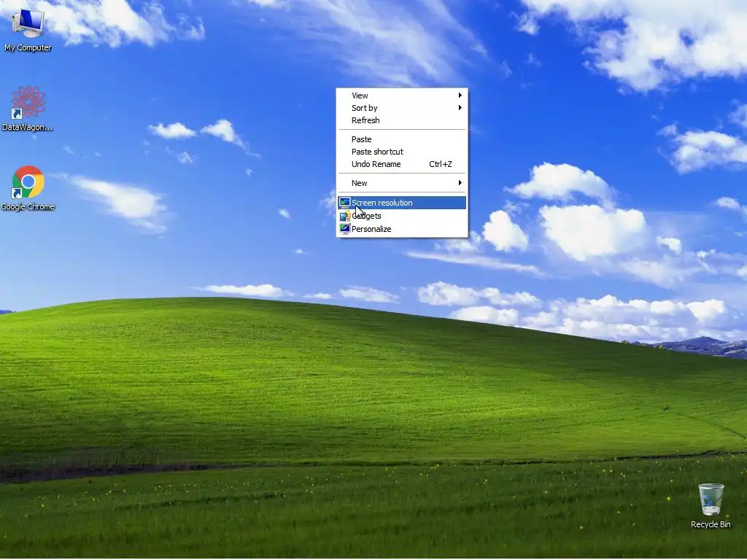Click the My Computer label text
The image size is (747, 560).
[x=28, y=47]
